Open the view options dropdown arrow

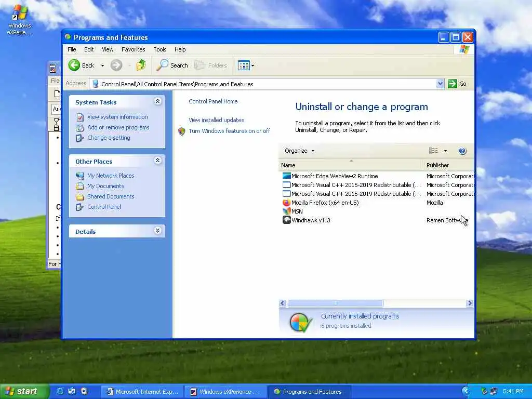click(445, 151)
